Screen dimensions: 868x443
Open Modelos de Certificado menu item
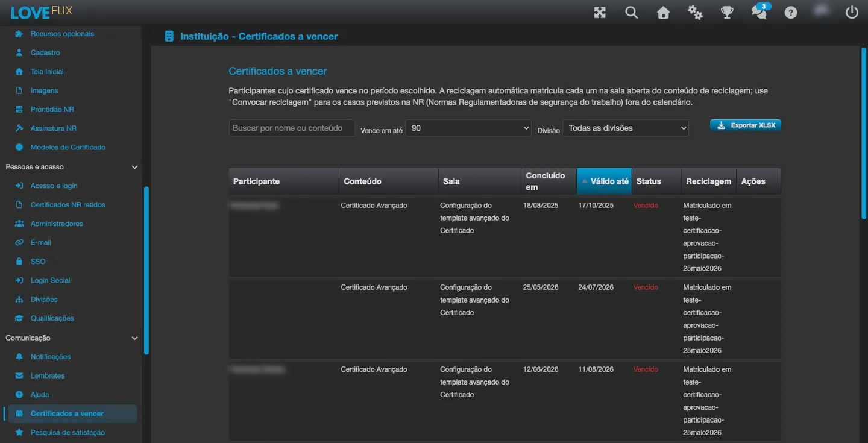pyautogui.click(x=68, y=147)
